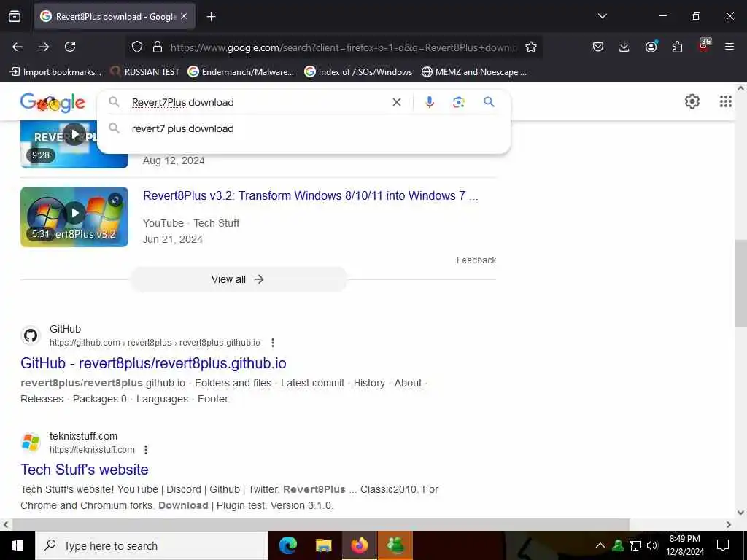Clear the search box with X

(x=396, y=102)
